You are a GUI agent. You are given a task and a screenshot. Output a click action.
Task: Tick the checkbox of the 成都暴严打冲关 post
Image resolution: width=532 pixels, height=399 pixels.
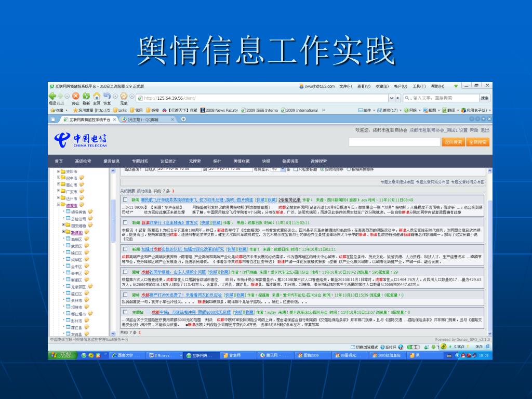pos(125,295)
